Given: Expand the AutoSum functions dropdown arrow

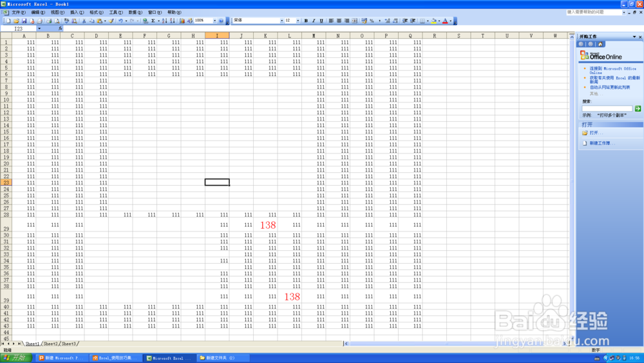Looking at the screenshot, I should [x=158, y=21].
